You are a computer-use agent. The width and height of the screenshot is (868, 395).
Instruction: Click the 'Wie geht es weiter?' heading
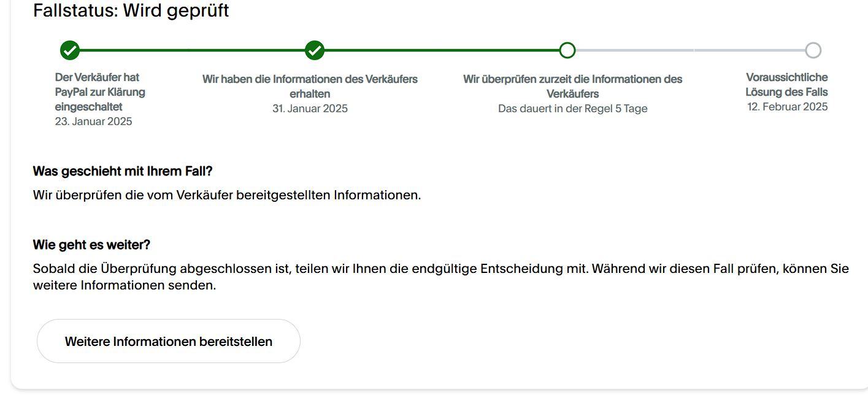pos(91,245)
